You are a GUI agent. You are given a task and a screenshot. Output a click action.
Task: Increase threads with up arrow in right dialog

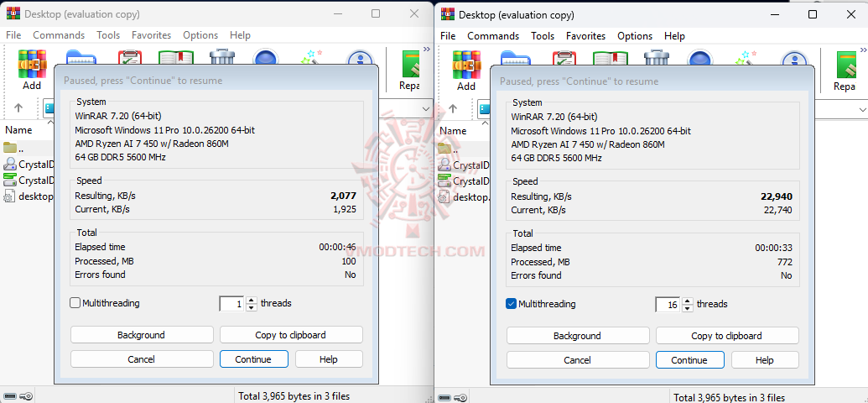coord(688,301)
